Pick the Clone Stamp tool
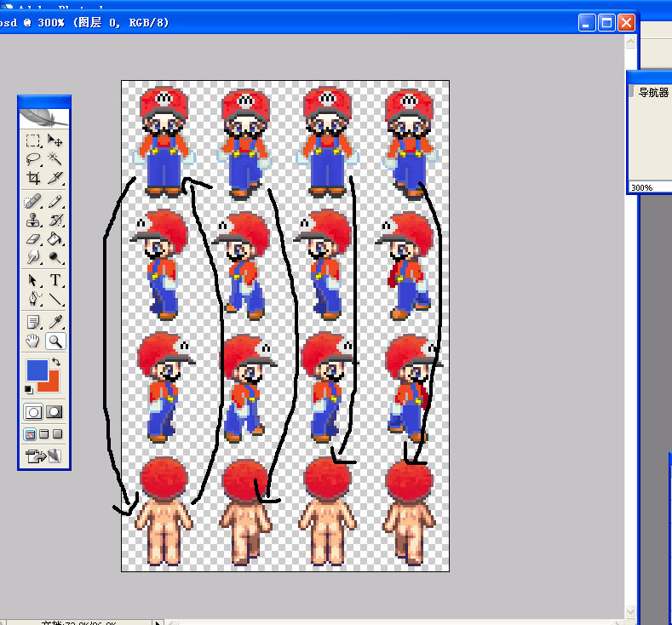 [33, 221]
